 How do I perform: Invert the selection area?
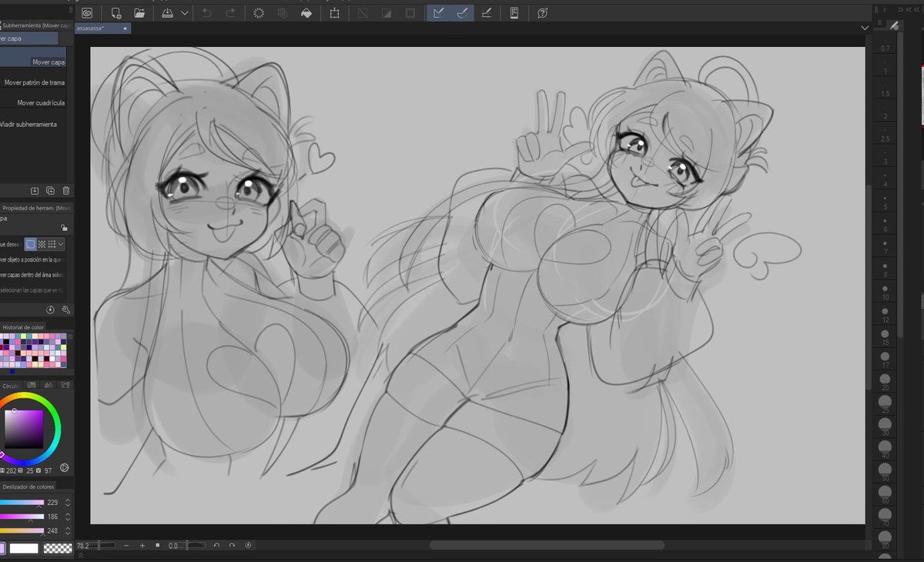[387, 13]
